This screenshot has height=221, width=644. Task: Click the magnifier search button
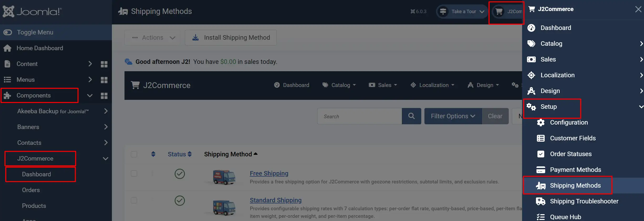coord(412,116)
